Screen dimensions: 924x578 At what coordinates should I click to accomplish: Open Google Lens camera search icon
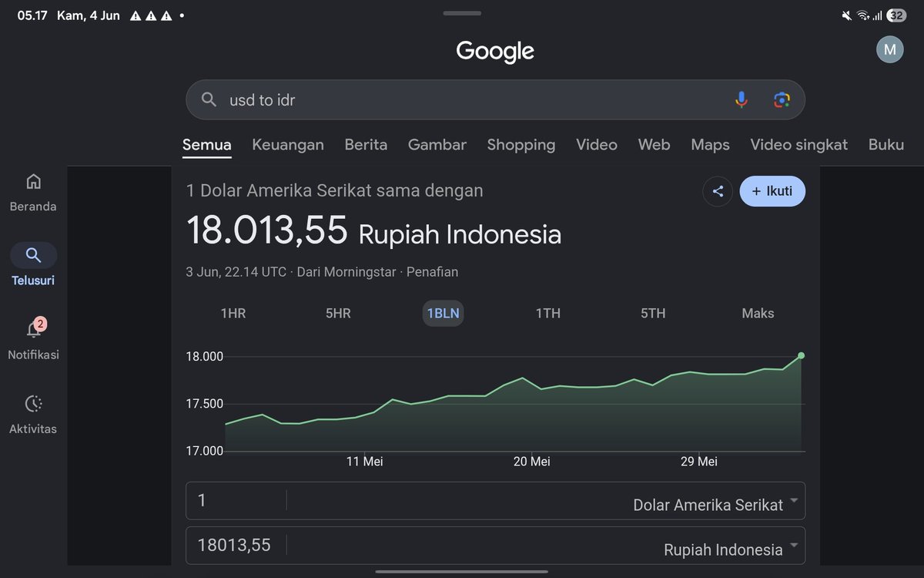(782, 99)
